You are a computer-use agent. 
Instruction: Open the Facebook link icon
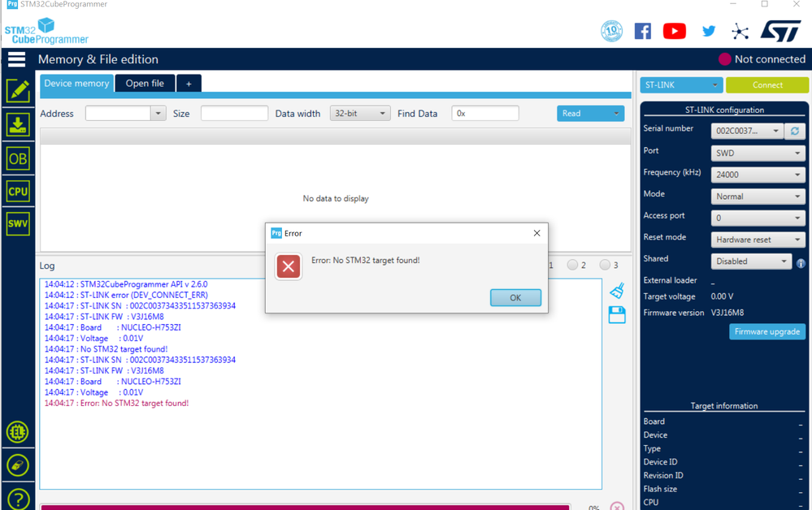(x=643, y=31)
